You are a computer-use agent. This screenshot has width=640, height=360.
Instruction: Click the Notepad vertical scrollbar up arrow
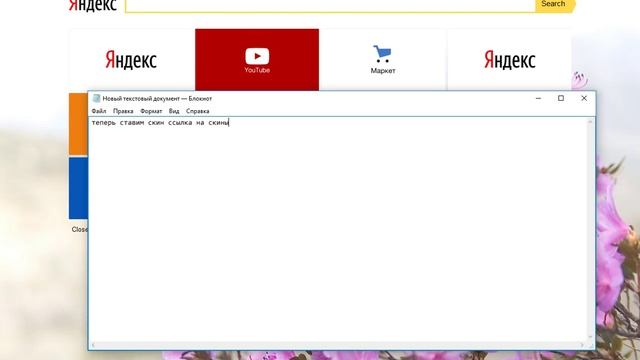click(x=590, y=122)
